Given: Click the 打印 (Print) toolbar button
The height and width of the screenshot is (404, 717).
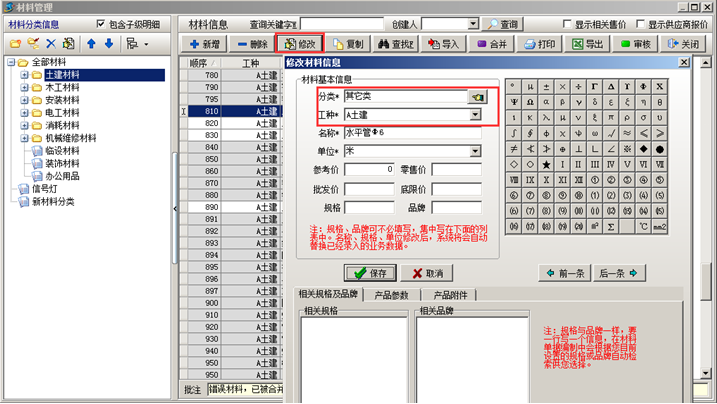Looking at the screenshot, I should point(539,44).
